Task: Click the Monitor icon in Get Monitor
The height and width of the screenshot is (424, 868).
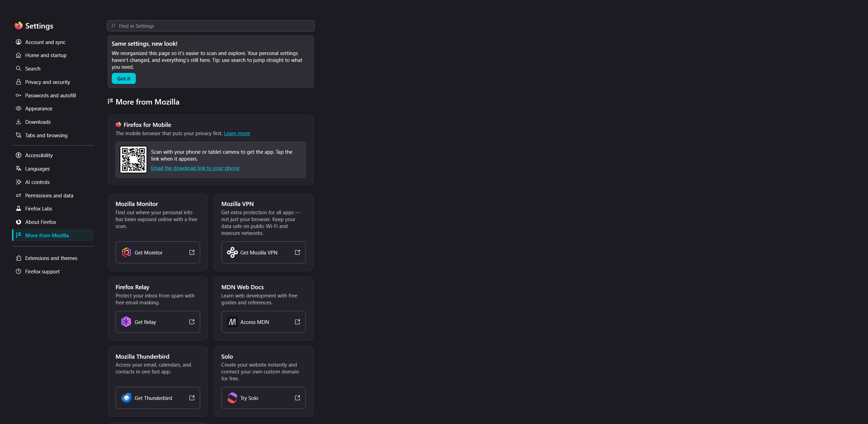Action: (x=126, y=252)
